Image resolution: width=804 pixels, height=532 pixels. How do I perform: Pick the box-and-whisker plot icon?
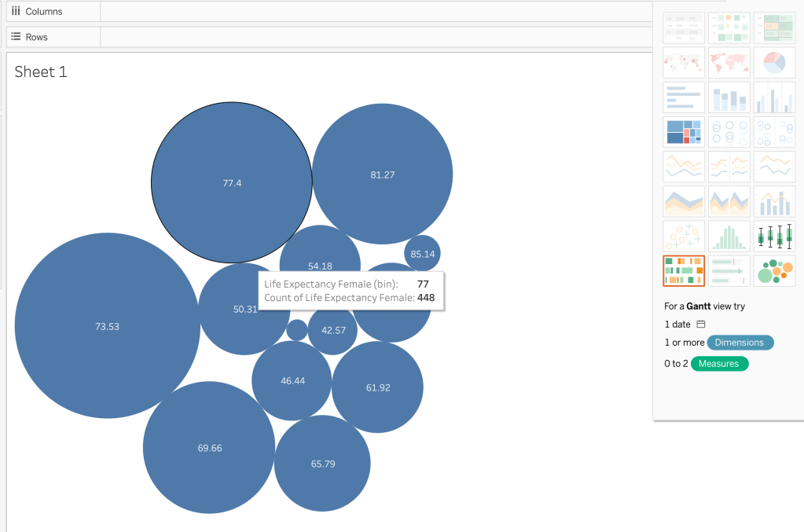coord(774,237)
